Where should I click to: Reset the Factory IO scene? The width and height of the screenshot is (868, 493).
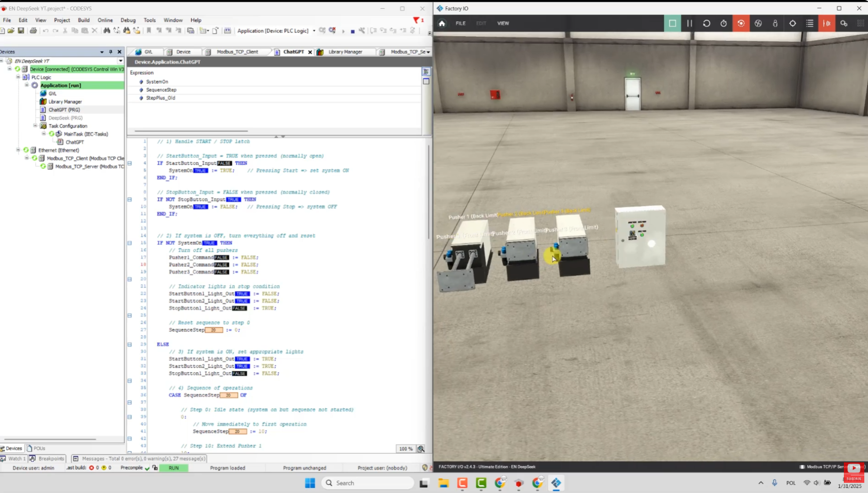[x=707, y=23]
